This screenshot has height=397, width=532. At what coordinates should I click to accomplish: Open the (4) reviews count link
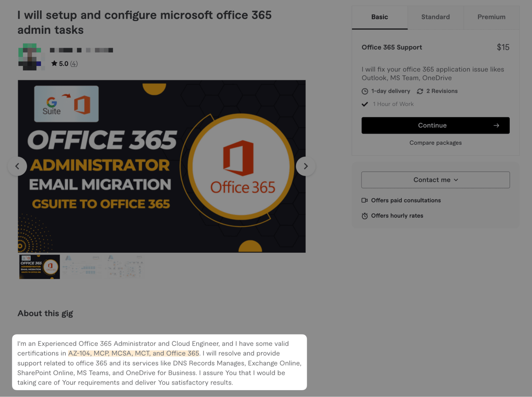tap(74, 64)
